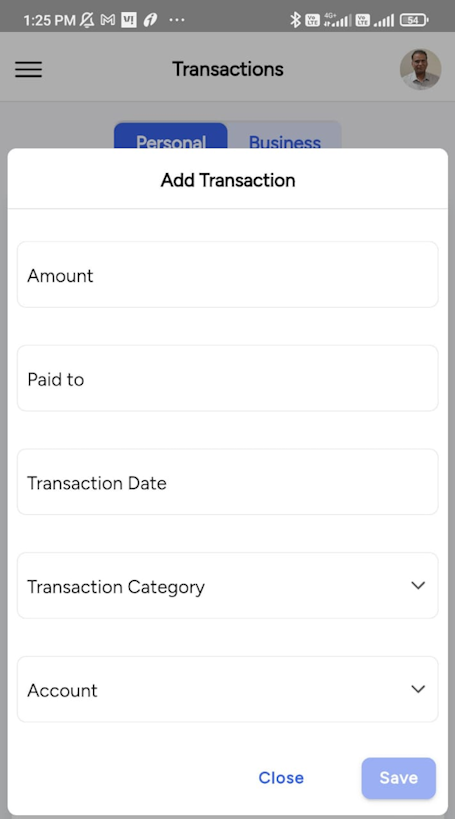455x819 pixels.
Task: Focus the Paid to input field
Action: [x=228, y=378]
